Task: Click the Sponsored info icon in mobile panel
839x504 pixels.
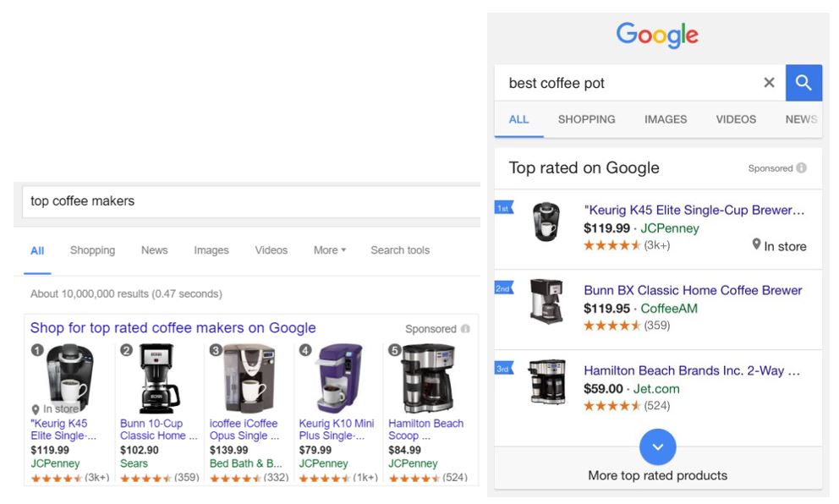Action: tap(801, 168)
